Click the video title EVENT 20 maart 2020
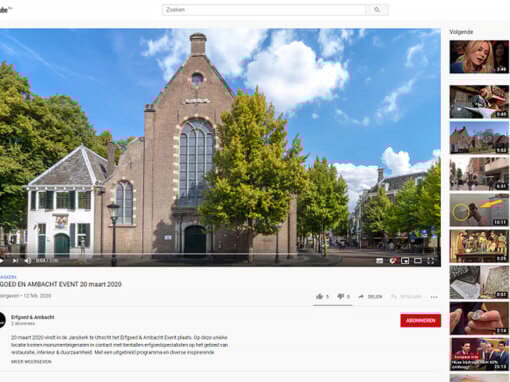This screenshot has height=382, width=510. [x=61, y=284]
